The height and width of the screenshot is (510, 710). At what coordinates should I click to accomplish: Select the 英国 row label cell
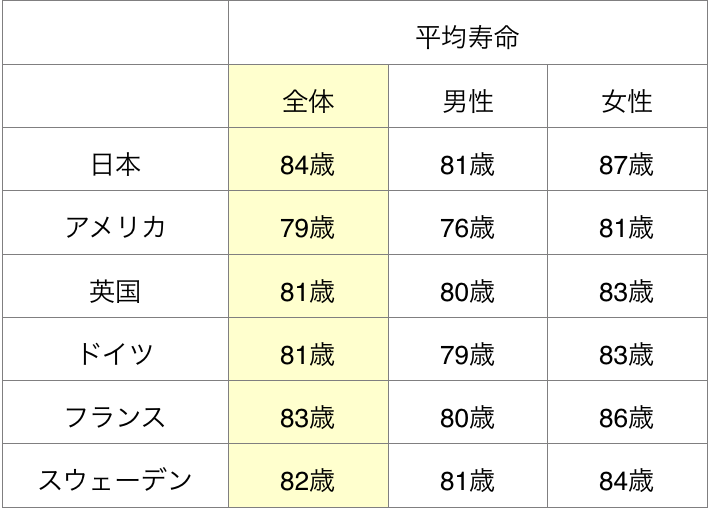[x=115, y=291]
